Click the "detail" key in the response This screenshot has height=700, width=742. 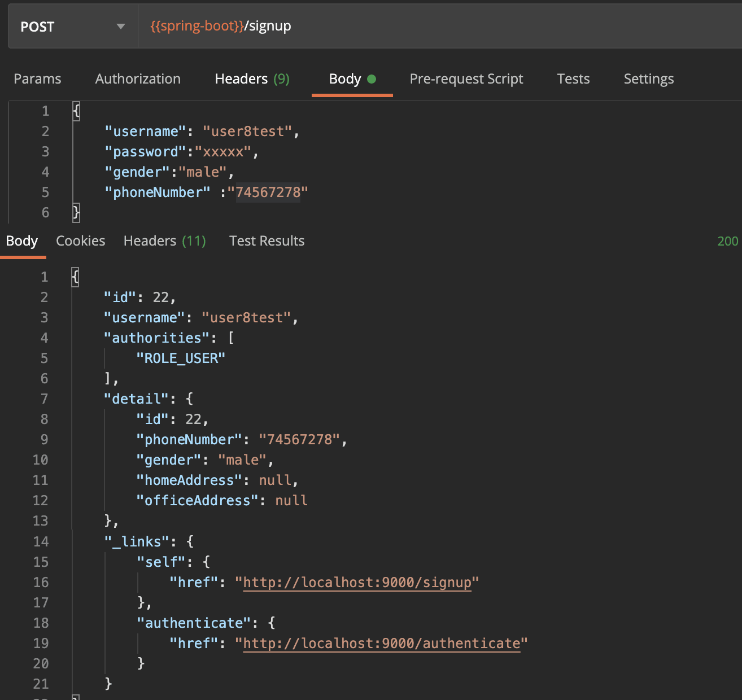(x=136, y=399)
